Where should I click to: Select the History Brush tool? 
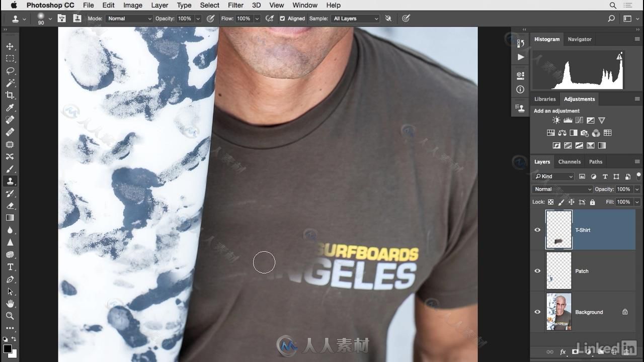pos(10,194)
